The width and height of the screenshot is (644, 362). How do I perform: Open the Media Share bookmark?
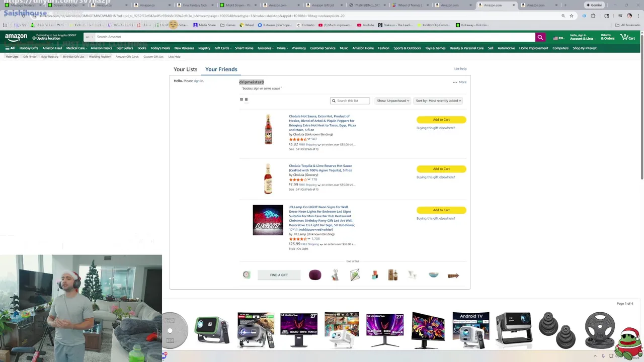(x=204, y=25)
